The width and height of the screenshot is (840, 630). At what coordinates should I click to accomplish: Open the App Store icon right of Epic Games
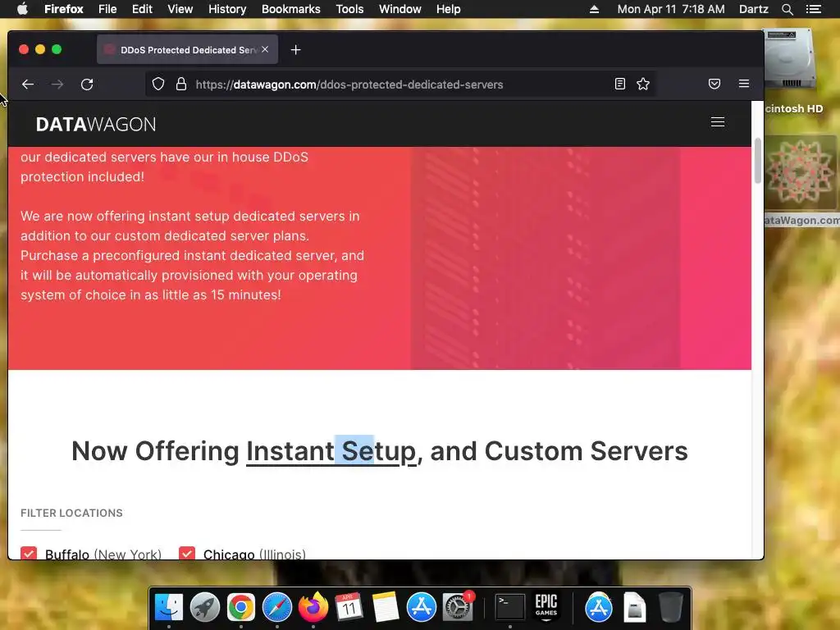[x=598, y=608]
